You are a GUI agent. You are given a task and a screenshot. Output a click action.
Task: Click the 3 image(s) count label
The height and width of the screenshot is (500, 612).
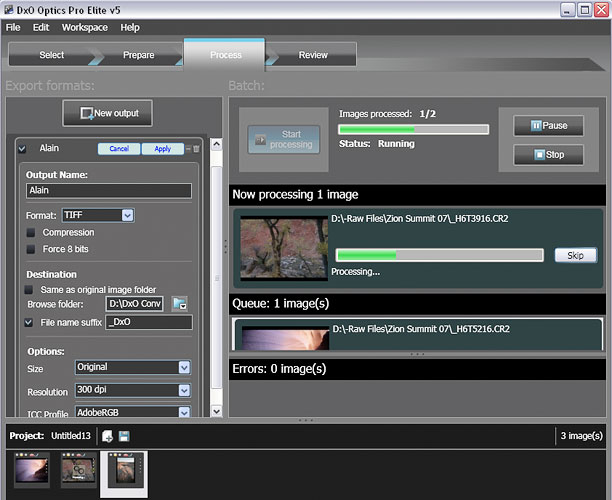coord(581,436)
